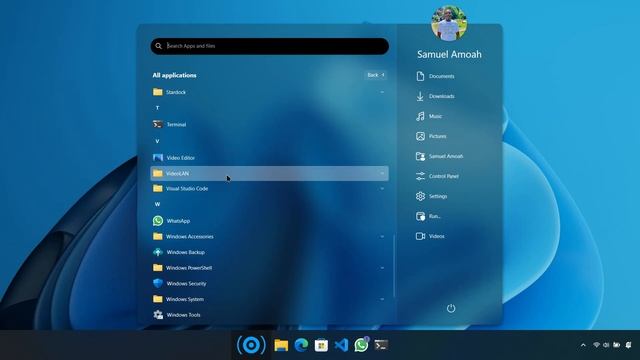This screenshot has width=640, height=360.
Task: Click the All applications heading
Action: click(x=174, y=75)
